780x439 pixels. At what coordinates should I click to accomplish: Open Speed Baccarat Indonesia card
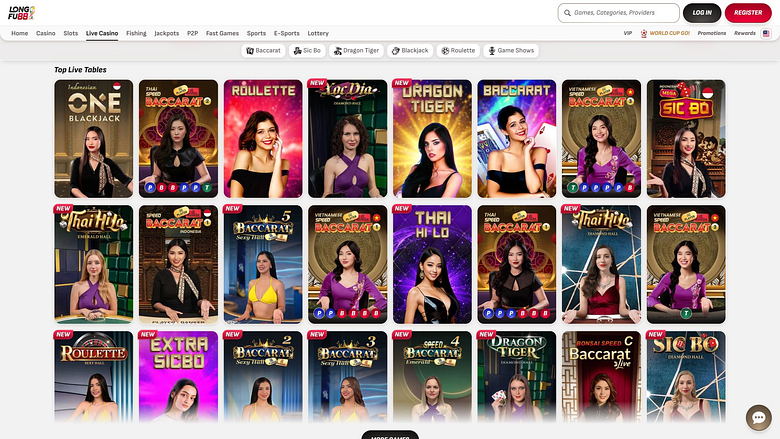point(178,264)
